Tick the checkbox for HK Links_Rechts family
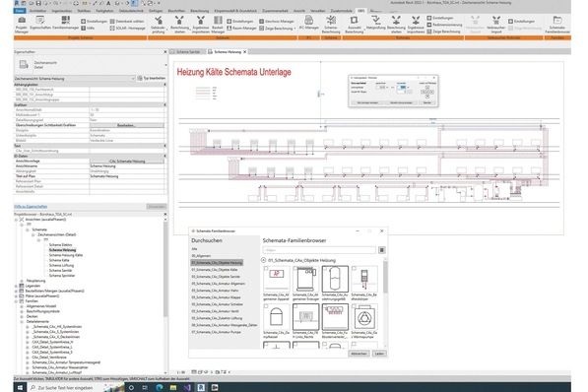588x392 pixels. (x=295, y=306)
